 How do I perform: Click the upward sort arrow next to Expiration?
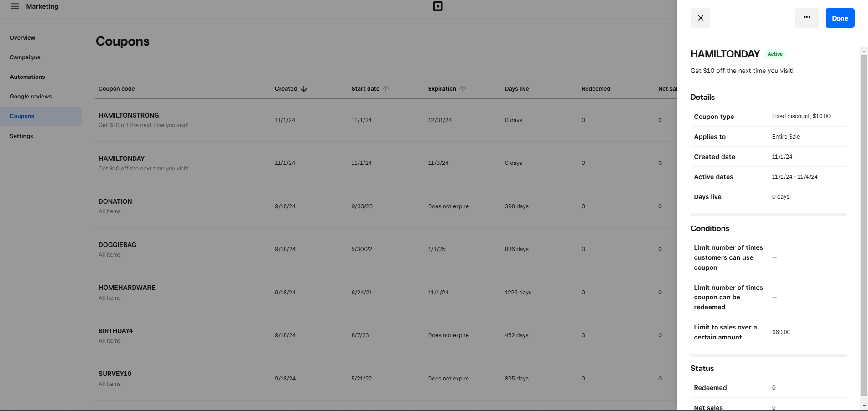click(x=463, y=89)
